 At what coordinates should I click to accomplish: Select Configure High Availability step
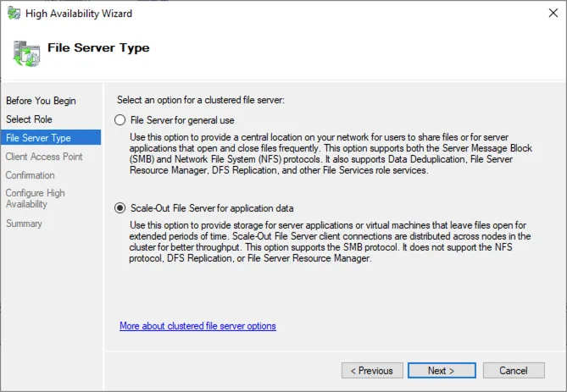(36, 199)
